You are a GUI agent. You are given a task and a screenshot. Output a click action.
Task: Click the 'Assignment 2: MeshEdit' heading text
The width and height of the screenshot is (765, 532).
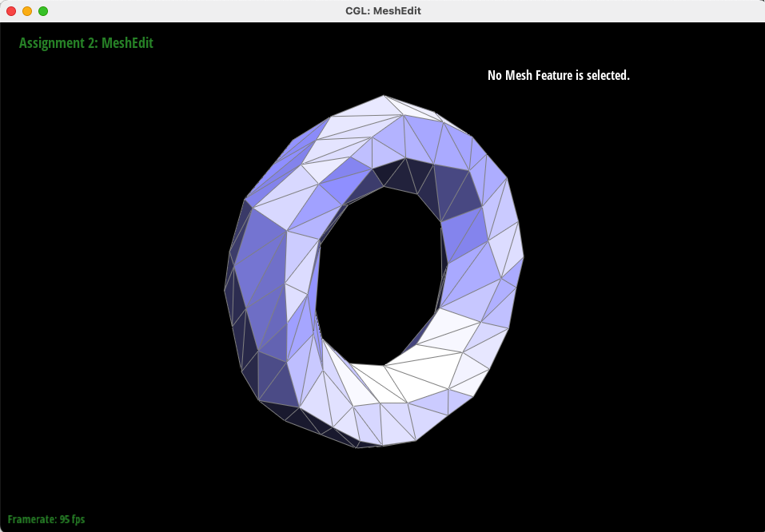[x=86, y=43]
